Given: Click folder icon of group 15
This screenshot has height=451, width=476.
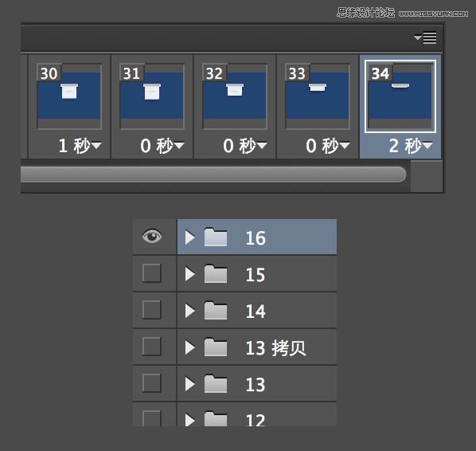Looking at the screenshot, I should pyautogui.click(x=216, y=274).
